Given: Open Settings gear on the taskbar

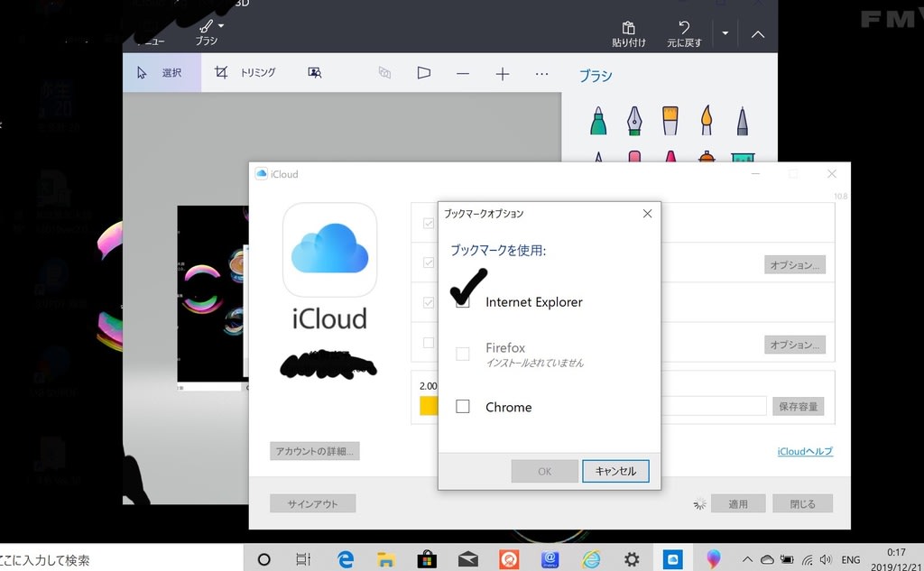Looking at the screenshot, I should tap(632, 558).
